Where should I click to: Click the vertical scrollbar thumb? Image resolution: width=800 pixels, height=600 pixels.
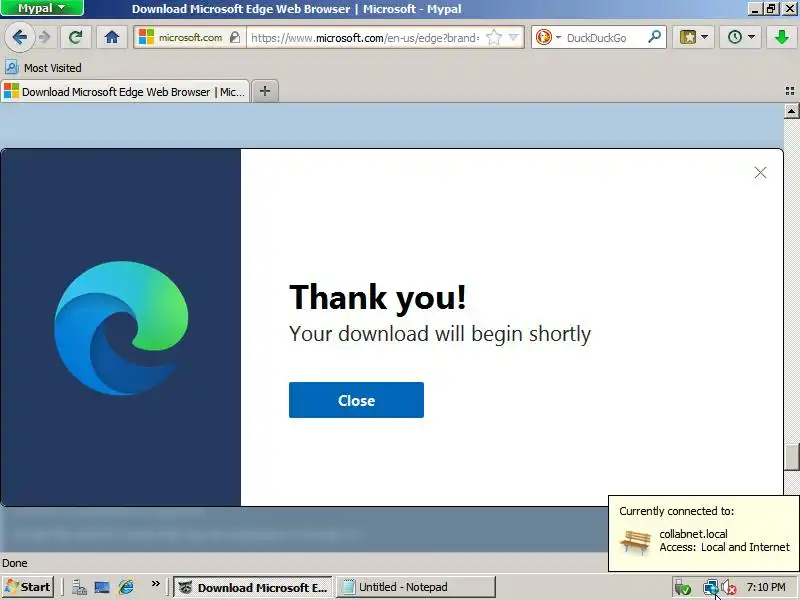pos(791,457)
